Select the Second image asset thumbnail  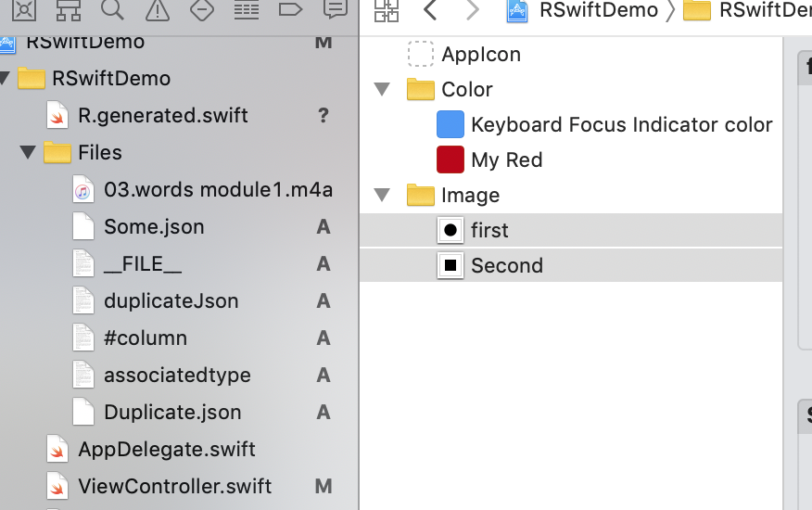tap(450, 265)
